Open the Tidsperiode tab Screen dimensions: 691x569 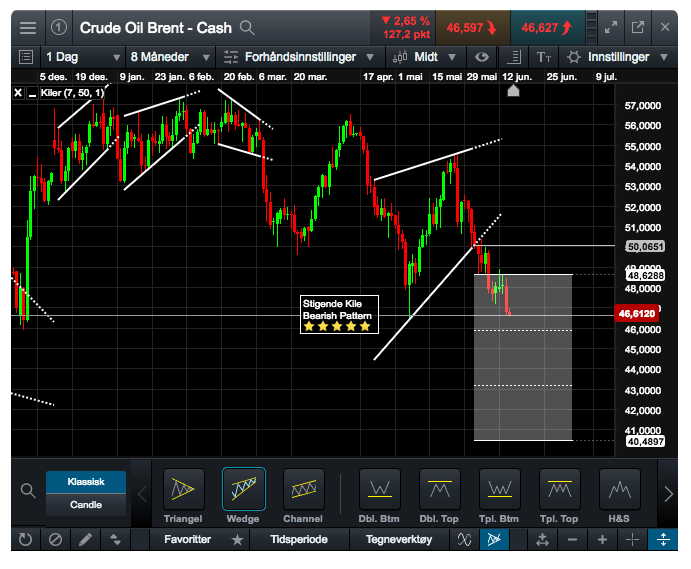298,540
